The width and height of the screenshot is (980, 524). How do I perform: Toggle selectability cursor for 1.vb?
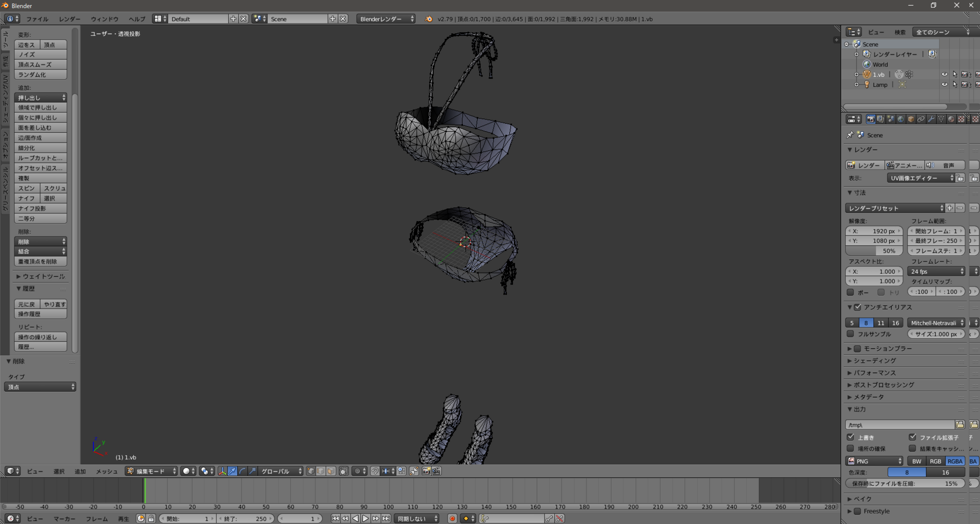(955, 75)
